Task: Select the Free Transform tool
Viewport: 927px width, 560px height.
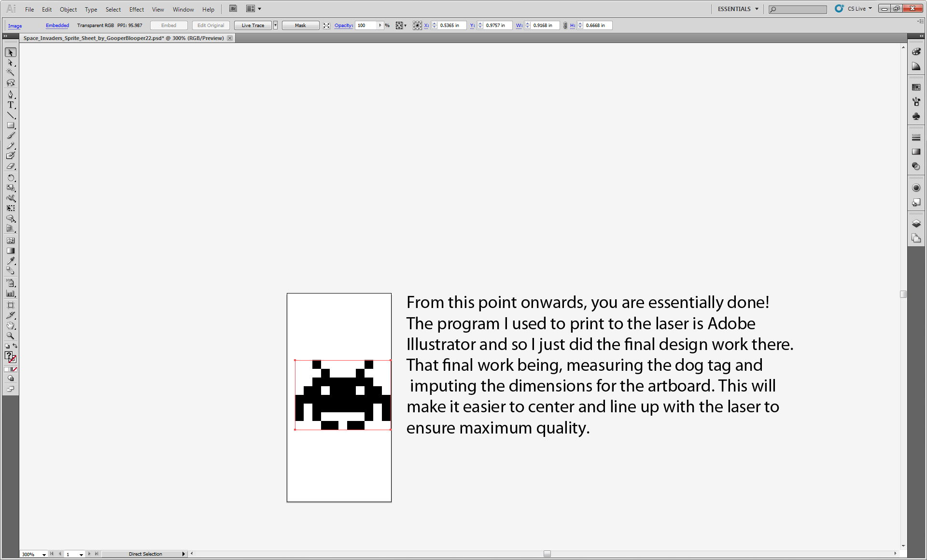Action: (x=11, y=208)
